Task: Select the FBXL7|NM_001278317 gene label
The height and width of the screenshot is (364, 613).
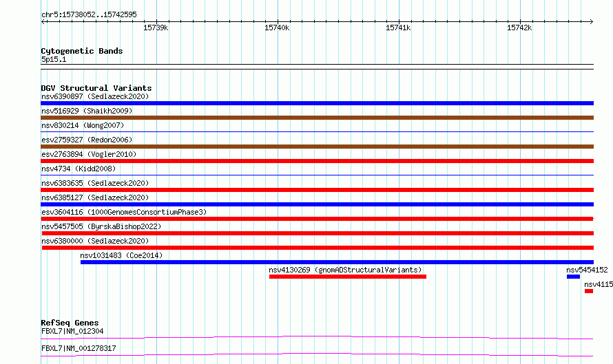Action: pyautogui.click(x=79, y=348)
